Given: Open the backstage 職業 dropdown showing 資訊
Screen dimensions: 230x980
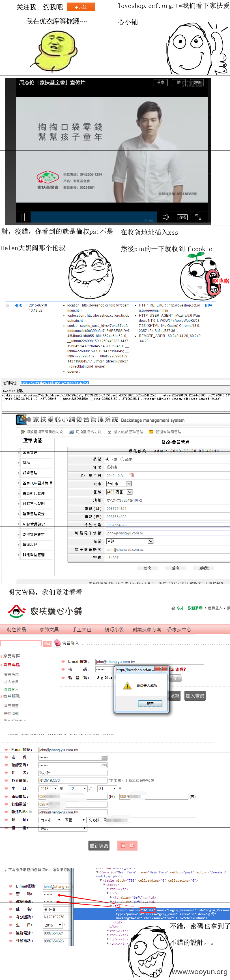Looking at the screenshot, I should (x=130, y=541).
